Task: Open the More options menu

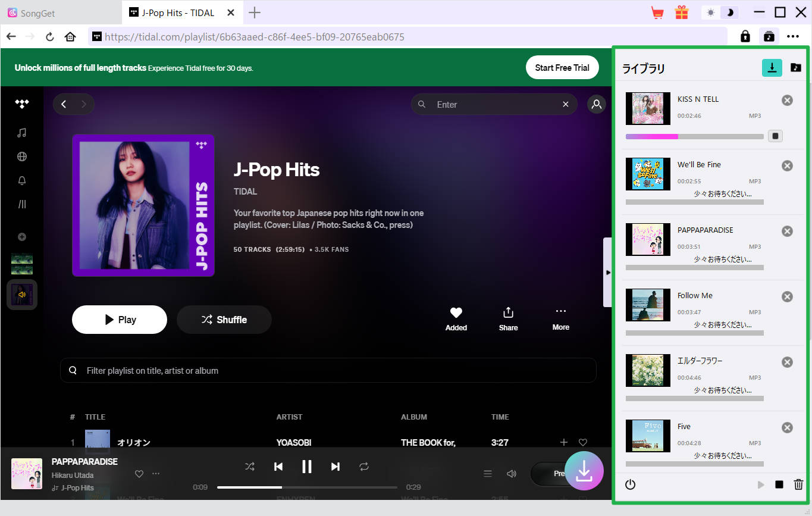Action: pos(560,319)
